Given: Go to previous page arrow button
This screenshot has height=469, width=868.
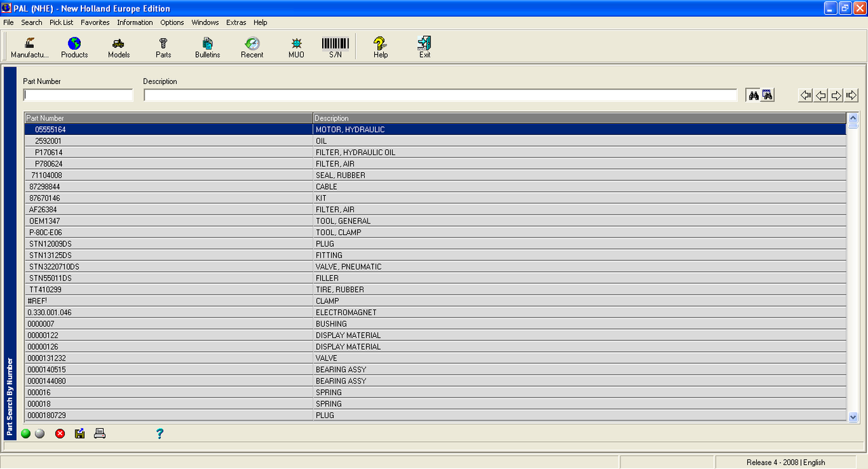Looking at the screenshot, I should (x=821, y=96).
